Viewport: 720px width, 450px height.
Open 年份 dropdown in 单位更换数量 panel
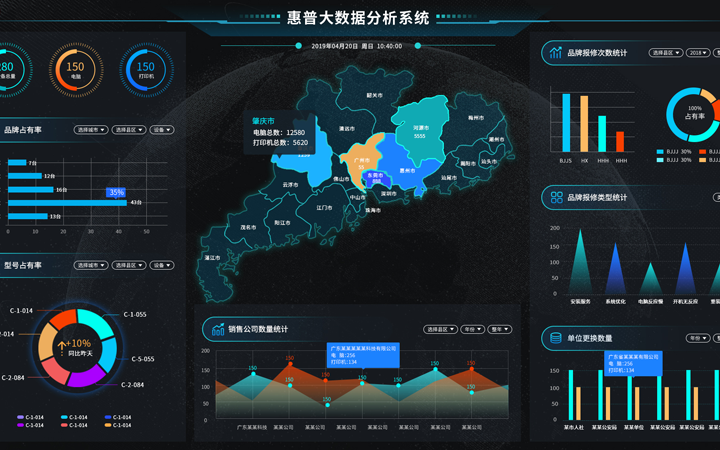click(x=698, y=338)
